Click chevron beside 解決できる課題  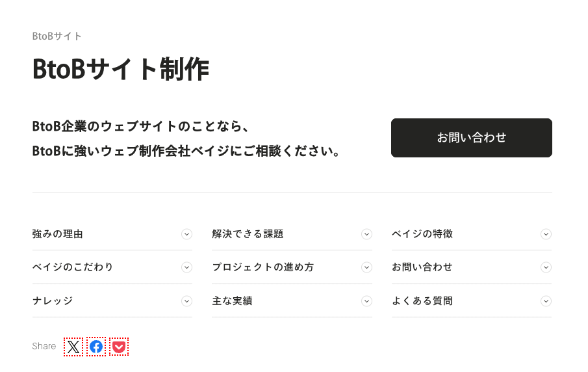[366, 234]
